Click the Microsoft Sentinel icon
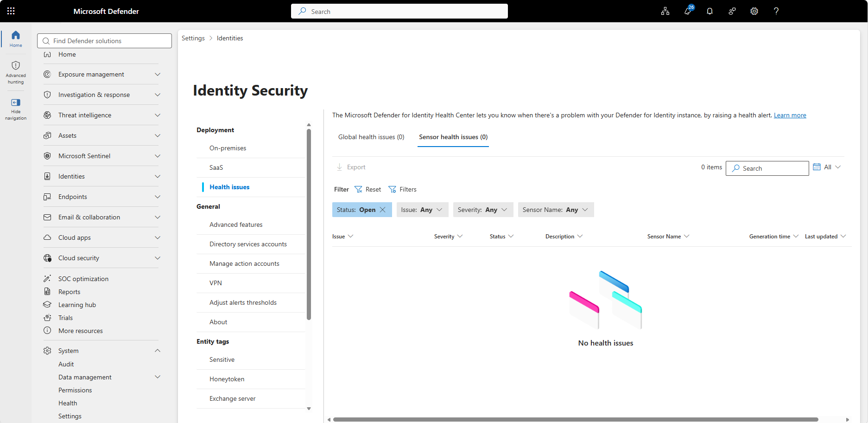868x423 pixels. (47, 156)
